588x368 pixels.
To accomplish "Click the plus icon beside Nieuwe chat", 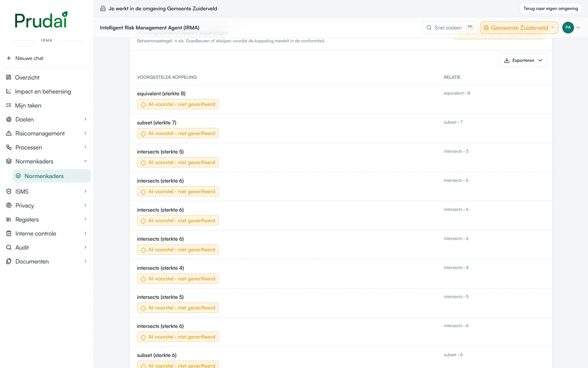I will pyautogui.click(x=9, y=58).
